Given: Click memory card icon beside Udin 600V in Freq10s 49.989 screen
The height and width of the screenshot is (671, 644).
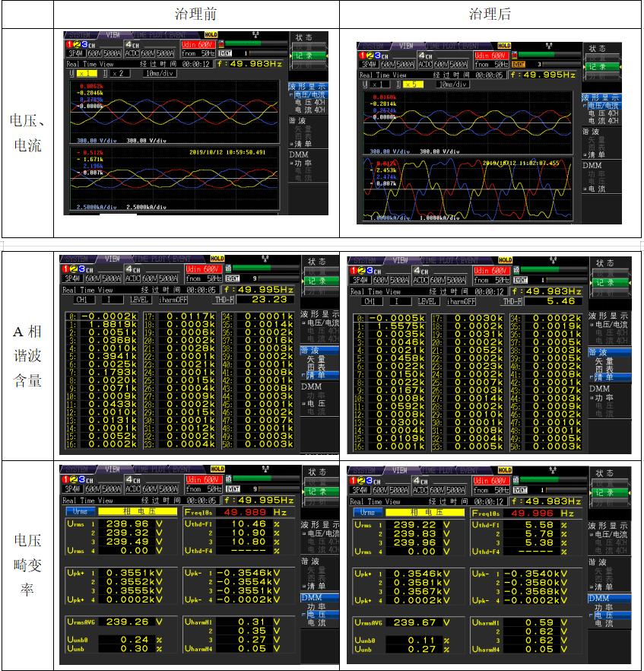Looking at the screenshot, I should 228,479.
